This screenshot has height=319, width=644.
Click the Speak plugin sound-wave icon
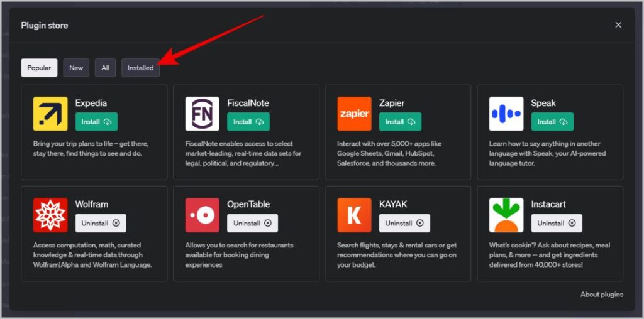506,114
